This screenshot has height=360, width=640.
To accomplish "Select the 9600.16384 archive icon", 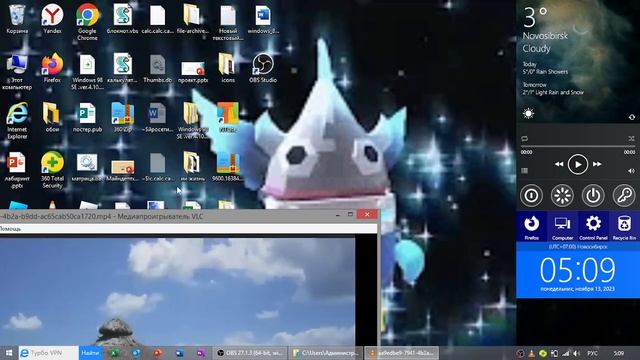I will coord(228,167).
